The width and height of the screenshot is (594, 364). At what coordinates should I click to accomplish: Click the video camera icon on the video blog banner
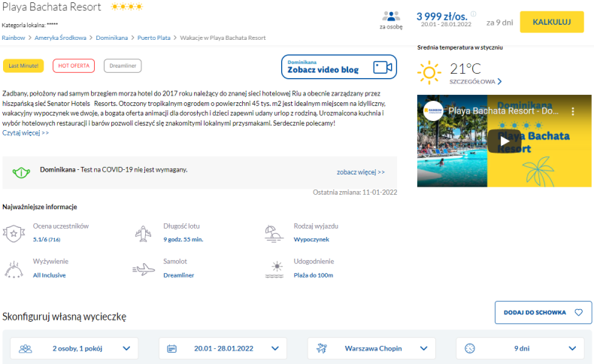[383, 67]
